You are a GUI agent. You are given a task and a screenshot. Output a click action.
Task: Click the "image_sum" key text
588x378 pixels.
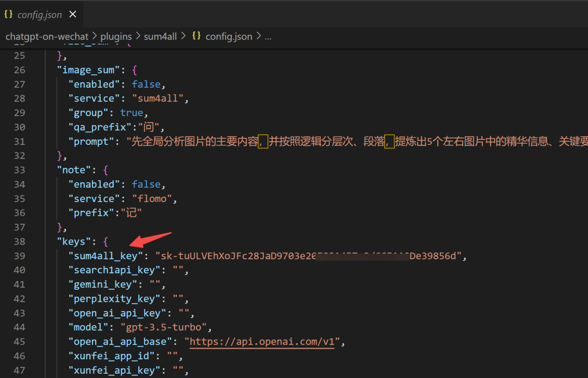tap(89, 70)
